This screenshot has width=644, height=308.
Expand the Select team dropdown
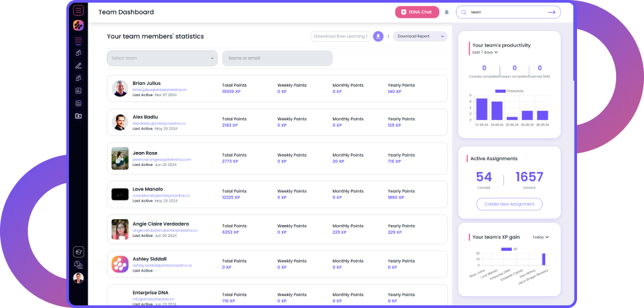click(162, 58)
